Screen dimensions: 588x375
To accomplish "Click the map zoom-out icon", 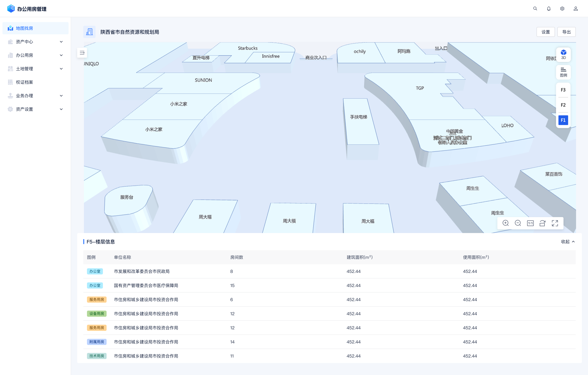I will click(518, 223).
